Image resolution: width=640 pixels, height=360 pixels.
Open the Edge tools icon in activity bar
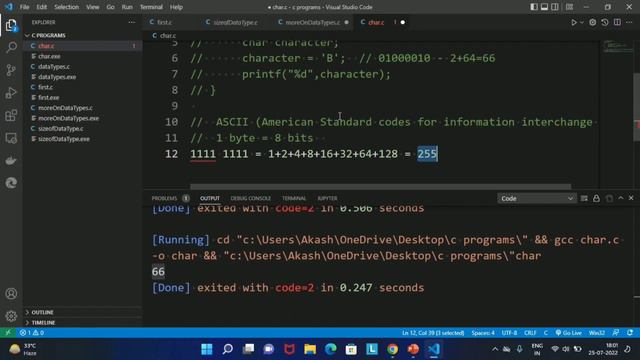(11, 183)
